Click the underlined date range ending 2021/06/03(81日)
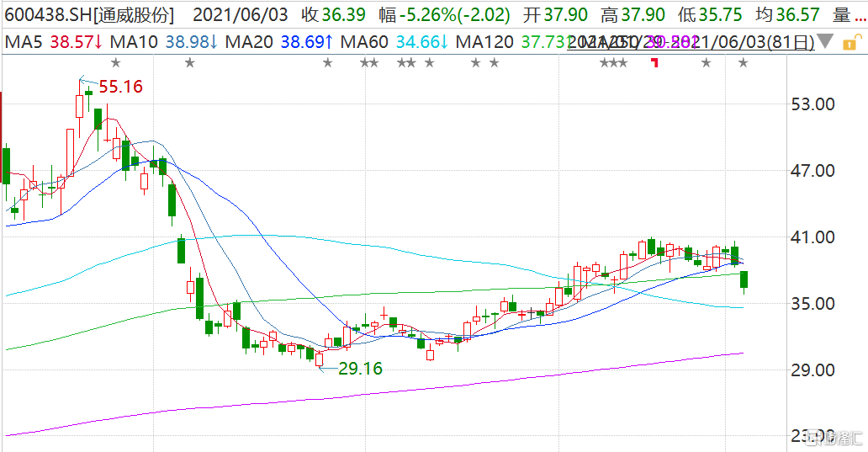This screenshot has width=868, height=452. pos(691,41)
